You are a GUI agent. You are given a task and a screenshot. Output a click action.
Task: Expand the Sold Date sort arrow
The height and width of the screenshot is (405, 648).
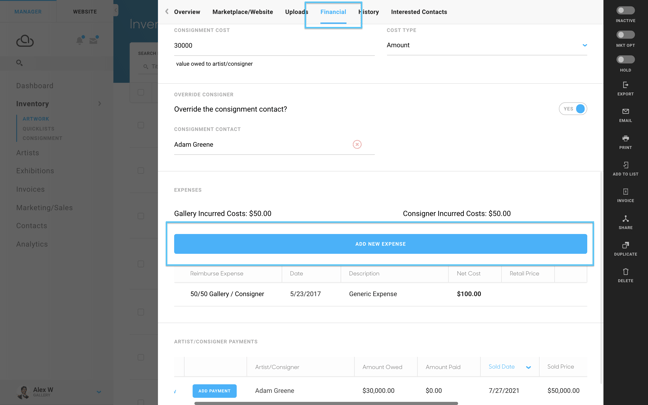(x=528, y=367)
